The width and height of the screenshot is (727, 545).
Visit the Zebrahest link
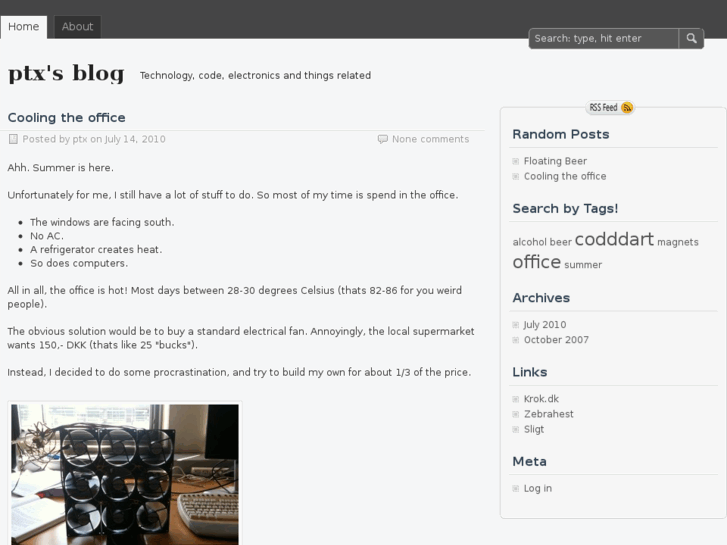click(548, 414)
